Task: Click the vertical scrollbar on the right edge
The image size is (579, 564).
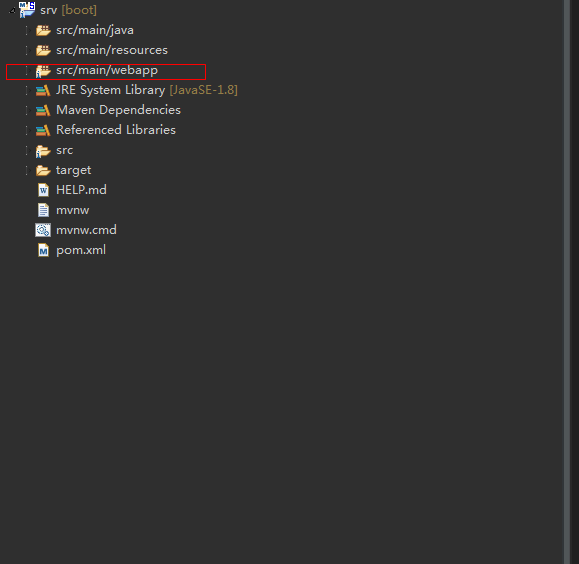Action: tap(567, 282)
